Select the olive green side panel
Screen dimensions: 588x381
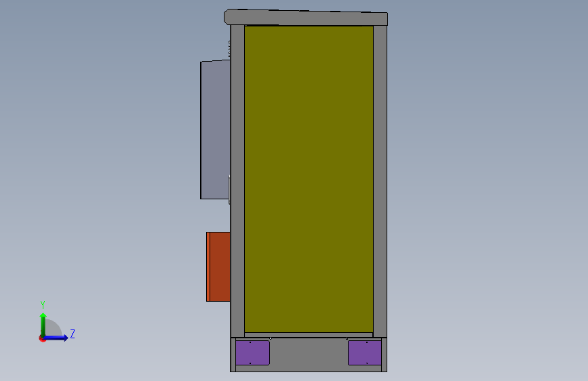click(309, 179)
